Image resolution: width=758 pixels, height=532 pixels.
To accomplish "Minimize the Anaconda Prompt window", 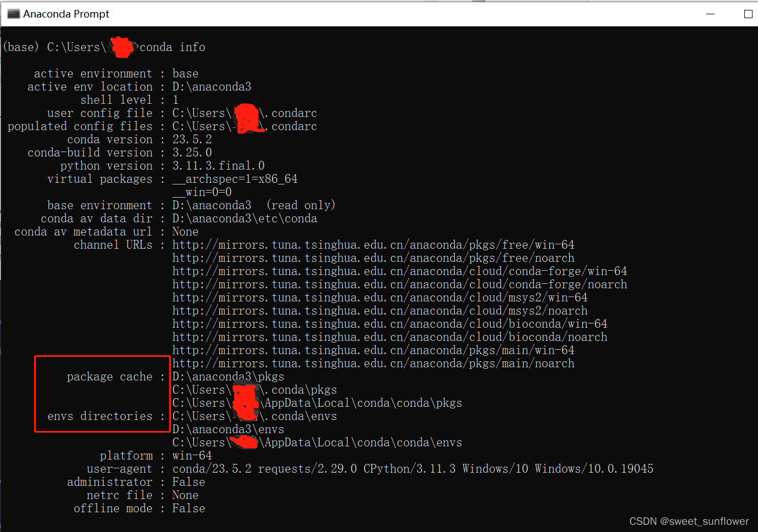I will point(710,14).
